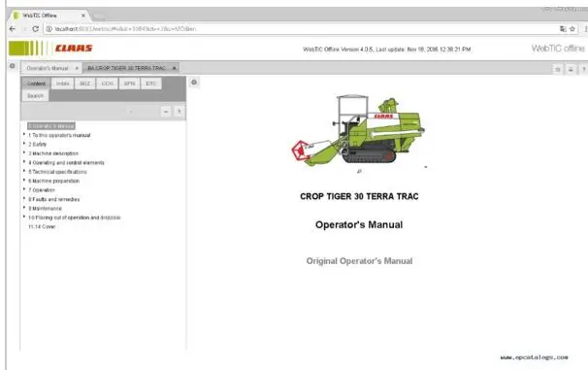
Task: Click the site info icon before localhost
Action: [49, 29]
